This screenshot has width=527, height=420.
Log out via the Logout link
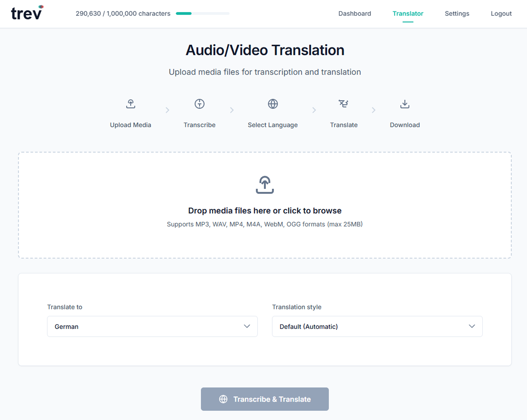tap(501, 14)
